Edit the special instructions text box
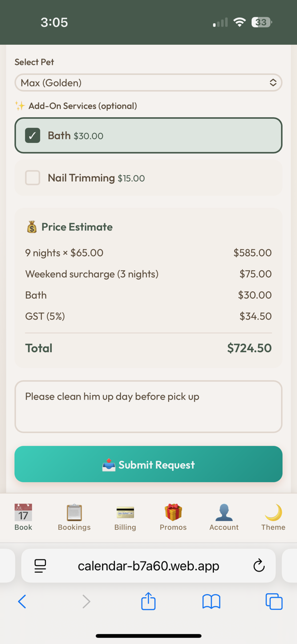Viewport: 297px width, 644px height. (148, 406)
